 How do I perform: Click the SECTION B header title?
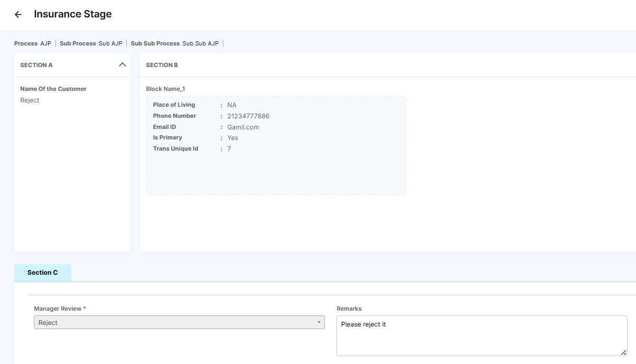(162, 65)
